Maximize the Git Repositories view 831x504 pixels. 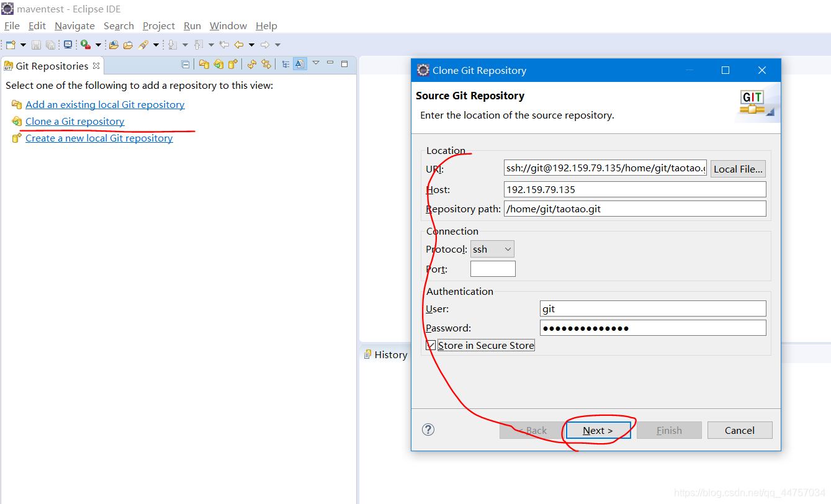(x=344, y=64)
